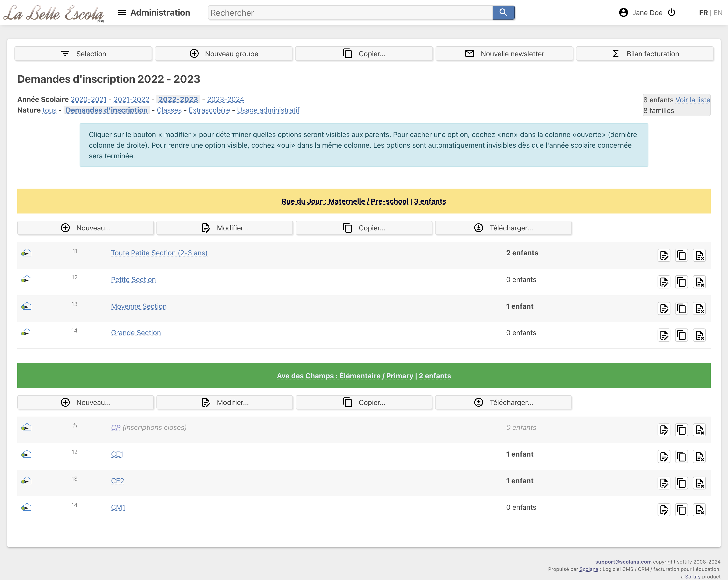Open the Sélection filter button
728x580 pixels.
(x=83, y=54)
